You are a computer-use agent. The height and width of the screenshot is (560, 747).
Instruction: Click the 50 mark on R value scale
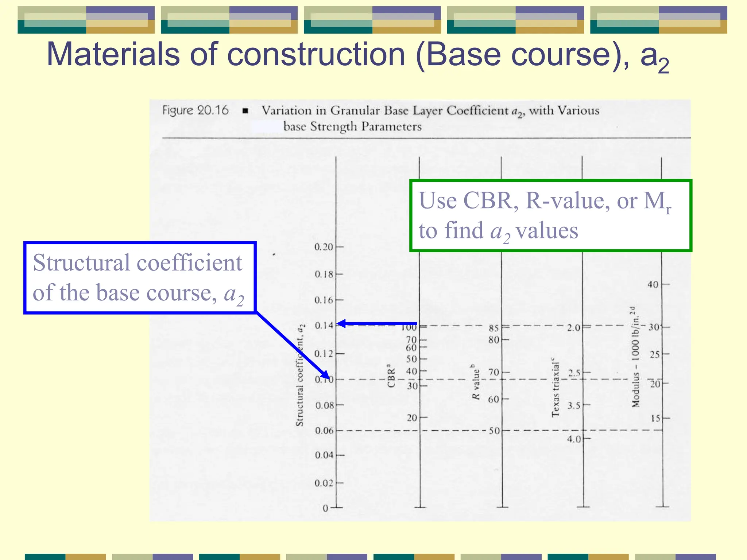(x=494, y=431)
